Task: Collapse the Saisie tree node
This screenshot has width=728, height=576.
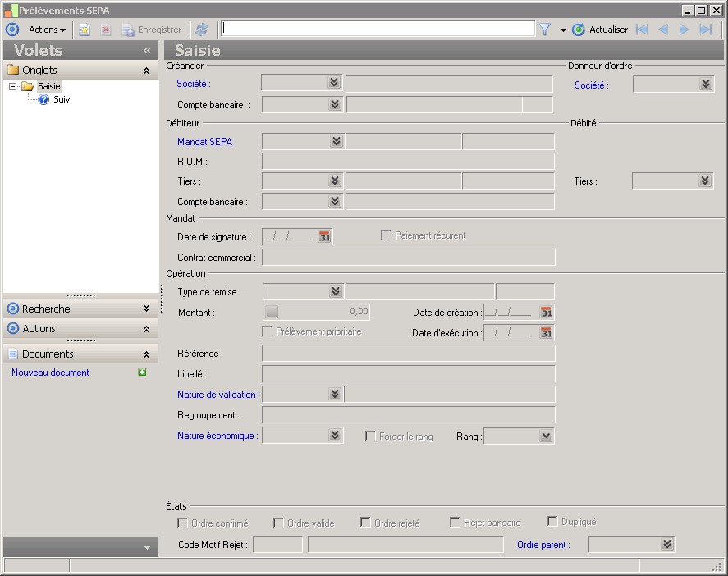Action: (x=13, y=86)
